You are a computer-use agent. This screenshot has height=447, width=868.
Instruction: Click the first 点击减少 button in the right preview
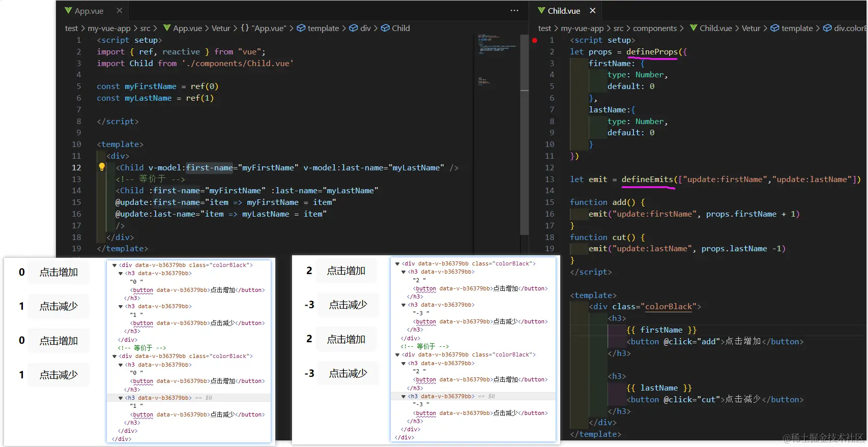point(348,305)
